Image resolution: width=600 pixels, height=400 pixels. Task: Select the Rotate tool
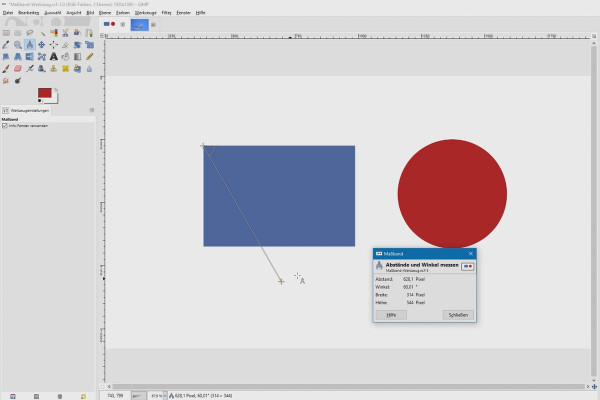point(77,45)
